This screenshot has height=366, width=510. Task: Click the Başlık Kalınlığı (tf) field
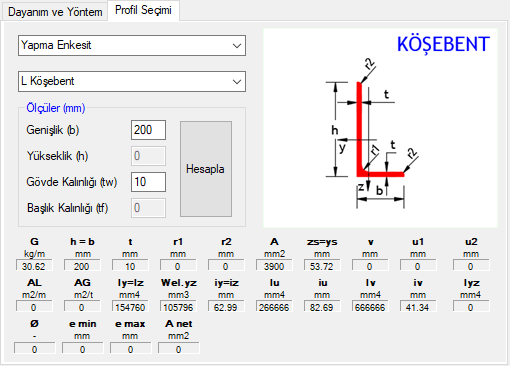148,208
